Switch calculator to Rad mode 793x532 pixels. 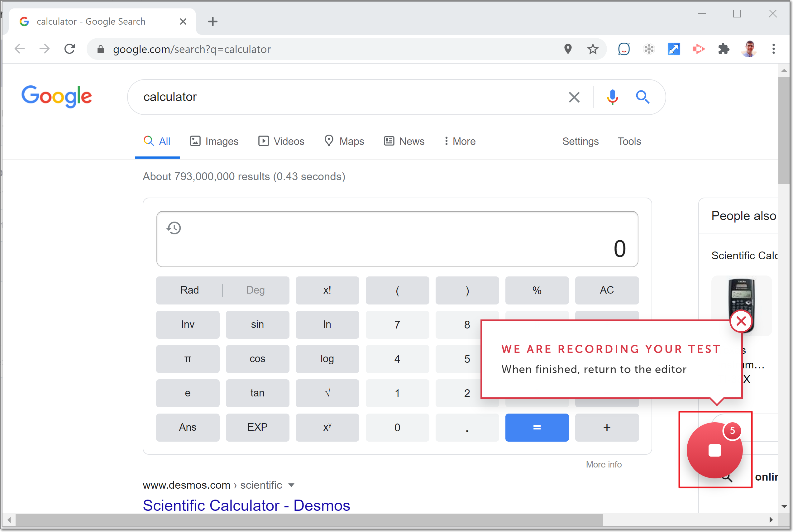tap(189, 290)
